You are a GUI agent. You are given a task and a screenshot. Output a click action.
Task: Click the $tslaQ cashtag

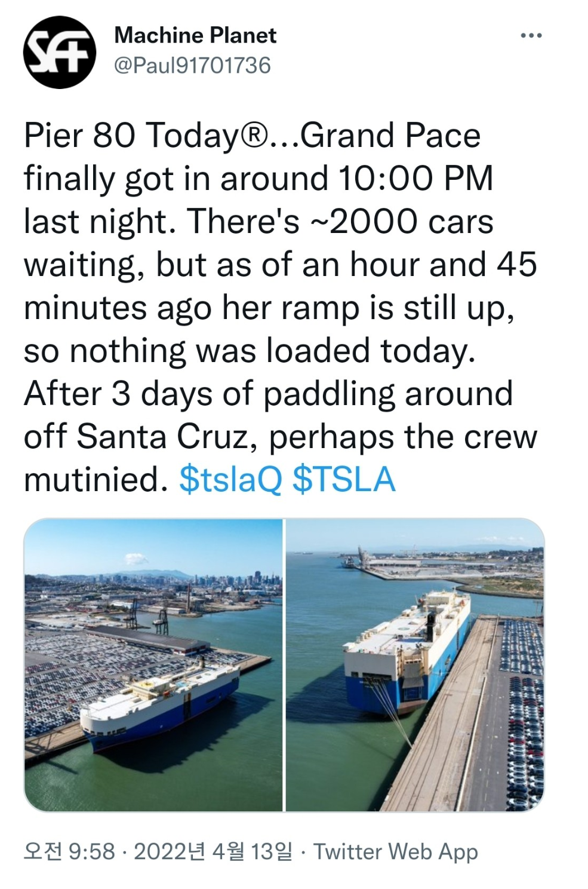coord(230,479)
